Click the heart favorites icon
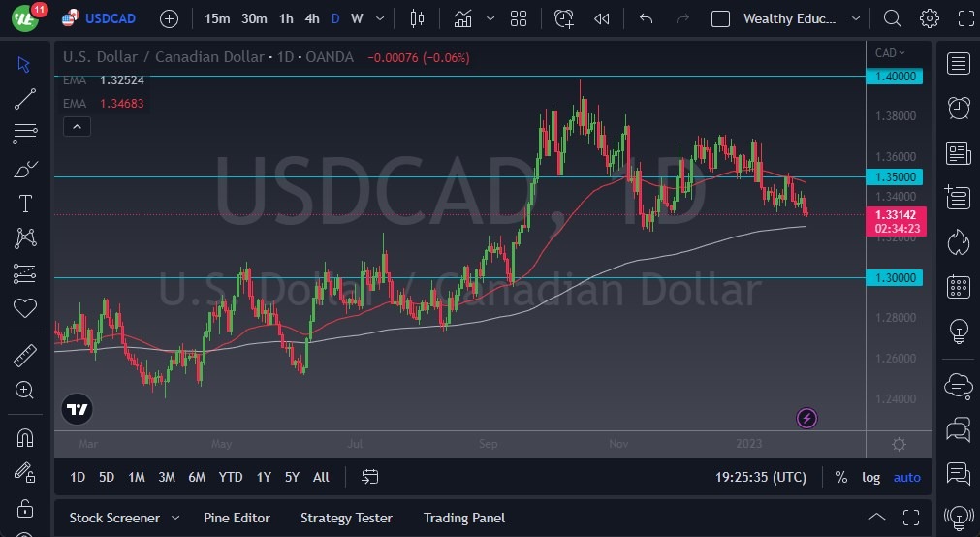Screen dimensions: 980x537 tap(25, 307)
